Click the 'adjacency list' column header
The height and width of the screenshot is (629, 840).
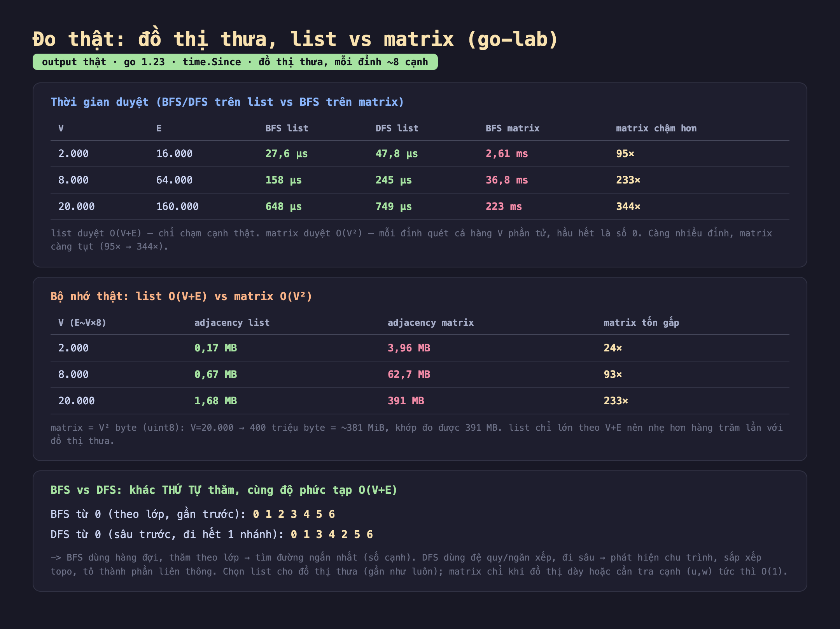232,323
